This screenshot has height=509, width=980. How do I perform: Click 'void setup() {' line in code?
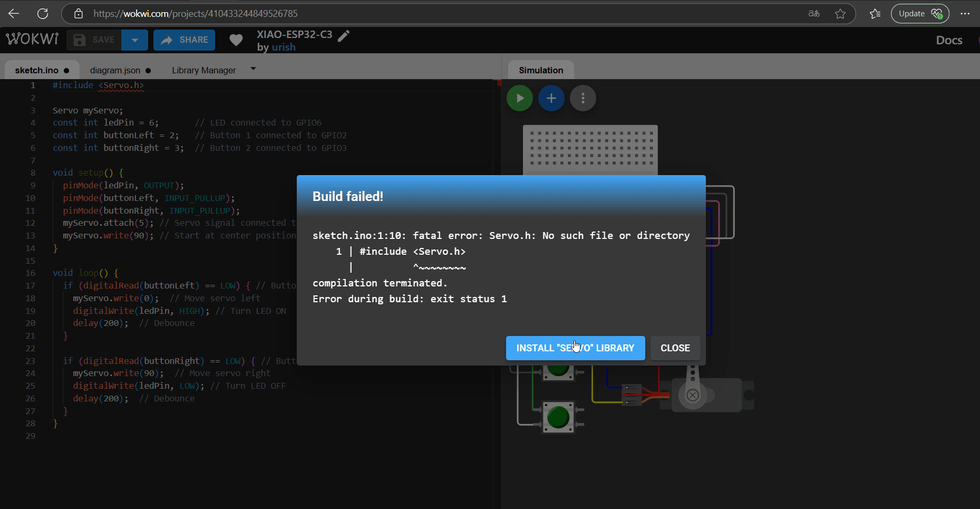tap(88, 172)
